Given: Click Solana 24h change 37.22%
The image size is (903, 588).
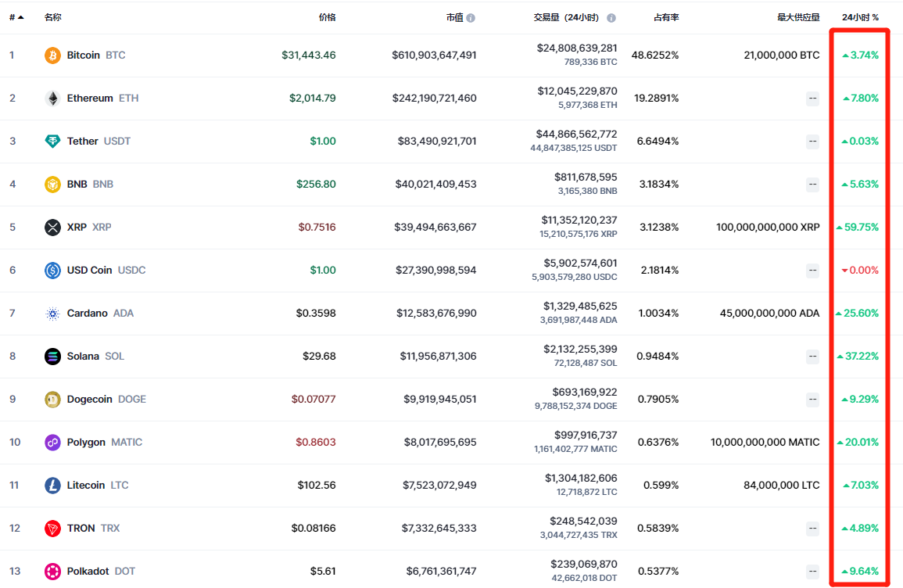Looking at the screenshot, I should point(858,357).
